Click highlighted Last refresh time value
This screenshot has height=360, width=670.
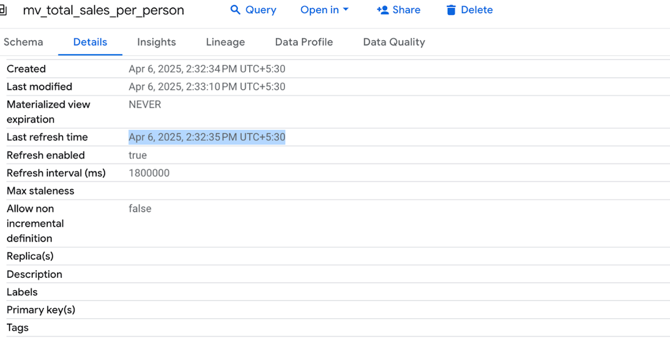point(207,137)
